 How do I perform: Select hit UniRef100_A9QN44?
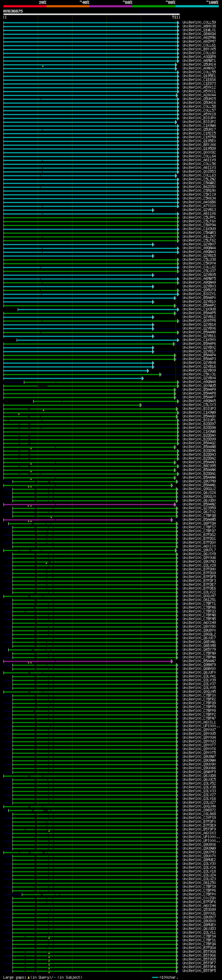pyautogui.click(x=199, y=249)
